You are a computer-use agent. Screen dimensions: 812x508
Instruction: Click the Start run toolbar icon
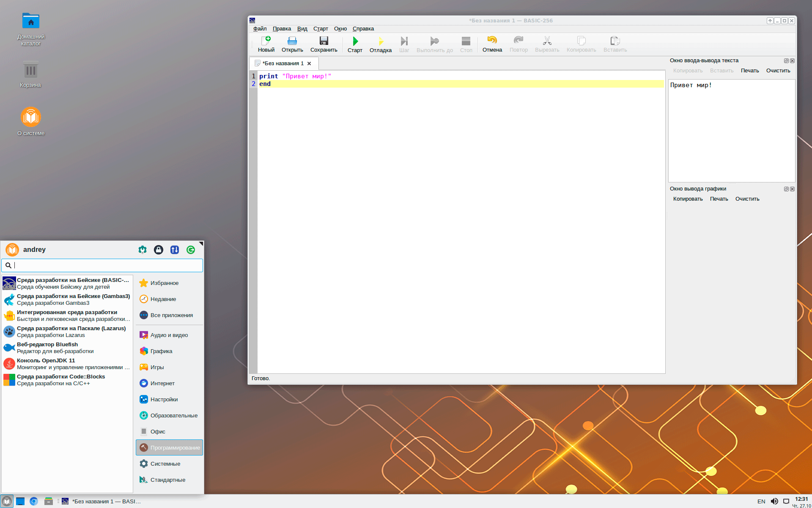click(x=355, y=41)
